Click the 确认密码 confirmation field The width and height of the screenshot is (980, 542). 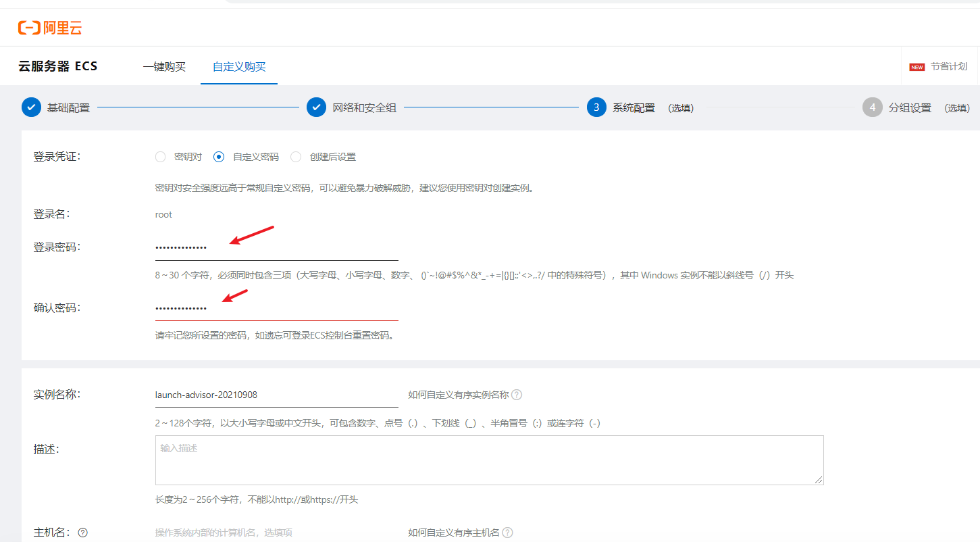pyautogui.click(x=270, y=307)
